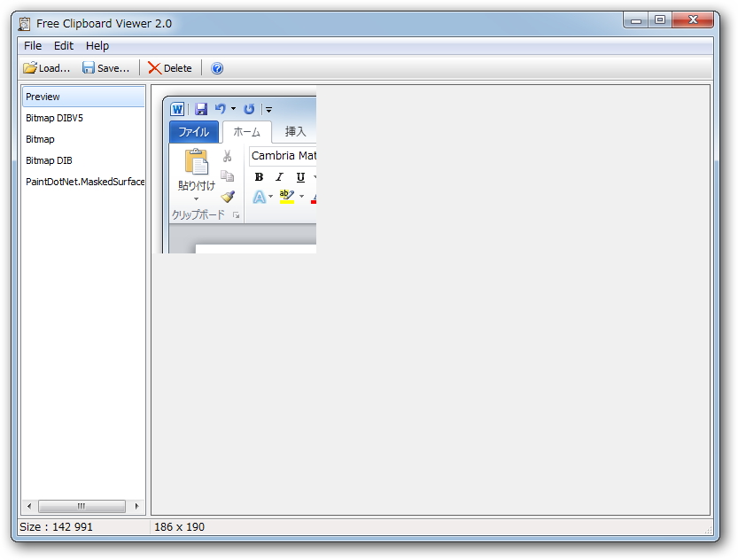Click the Save... toolbar button
This screenshot has height=560, width=738.
105,67
